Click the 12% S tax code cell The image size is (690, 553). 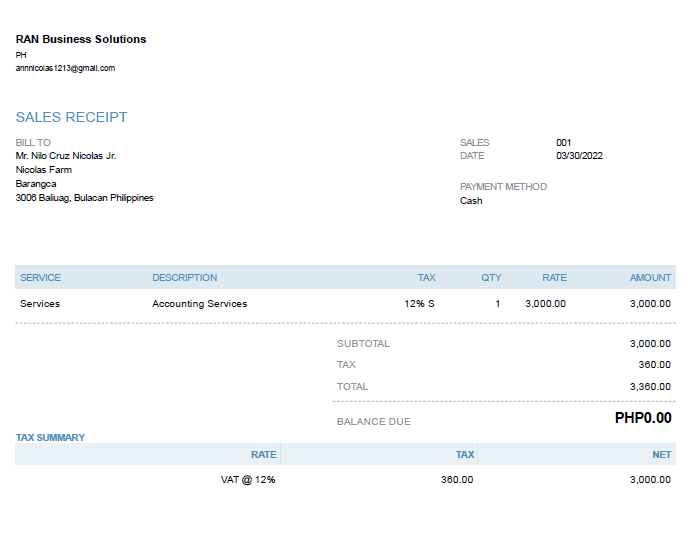pyautogui.click(x=420, y=303)
